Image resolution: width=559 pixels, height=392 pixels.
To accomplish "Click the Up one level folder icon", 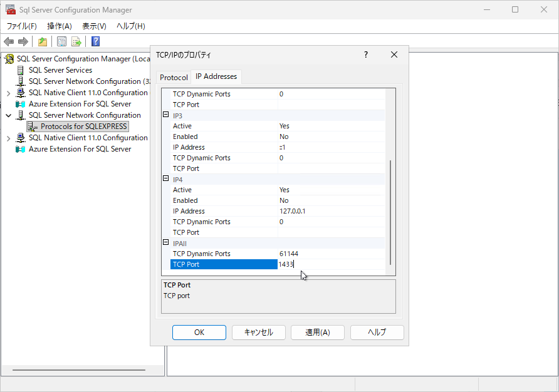I will point(42,42).
